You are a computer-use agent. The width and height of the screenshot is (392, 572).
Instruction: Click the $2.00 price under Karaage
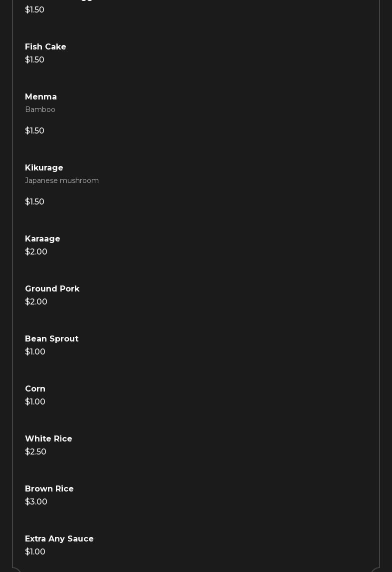(36, 252)
